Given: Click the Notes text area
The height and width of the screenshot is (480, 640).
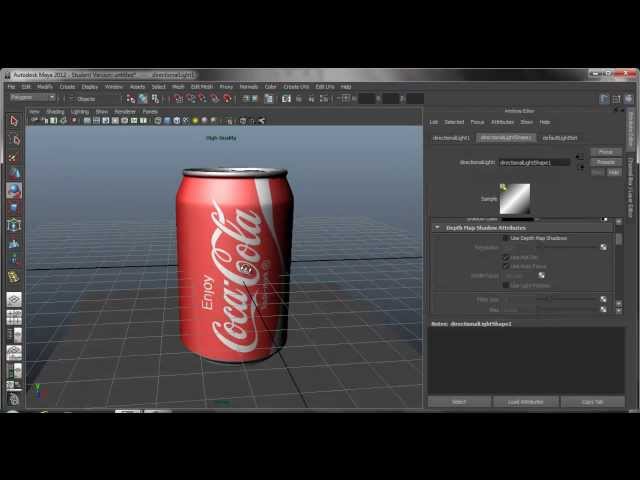Looking at the screenshot, I should click(526, 360).
